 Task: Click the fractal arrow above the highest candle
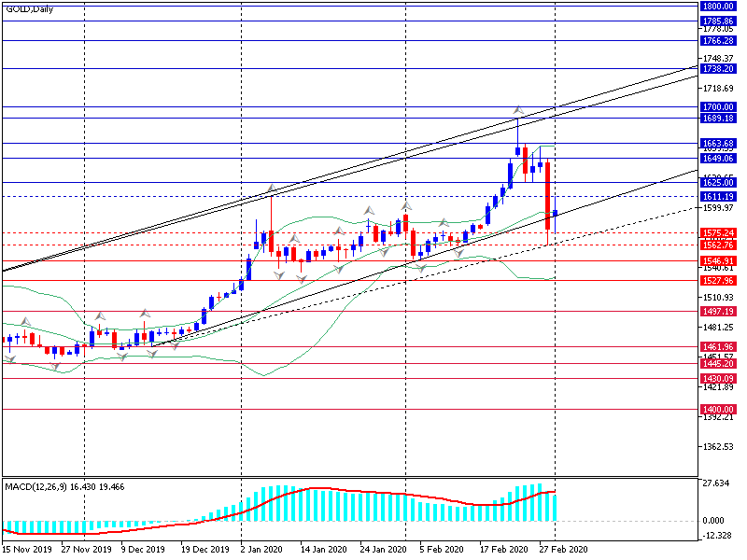[x=517, y=110]
